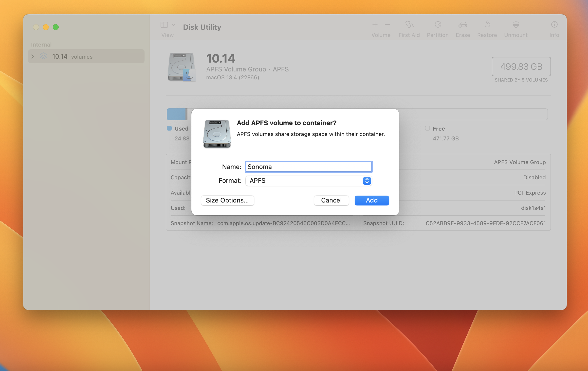Cancel adding the APFS volume
Image resolution: width=588 pixels, height=371 pixels.
tap(331, 200)
